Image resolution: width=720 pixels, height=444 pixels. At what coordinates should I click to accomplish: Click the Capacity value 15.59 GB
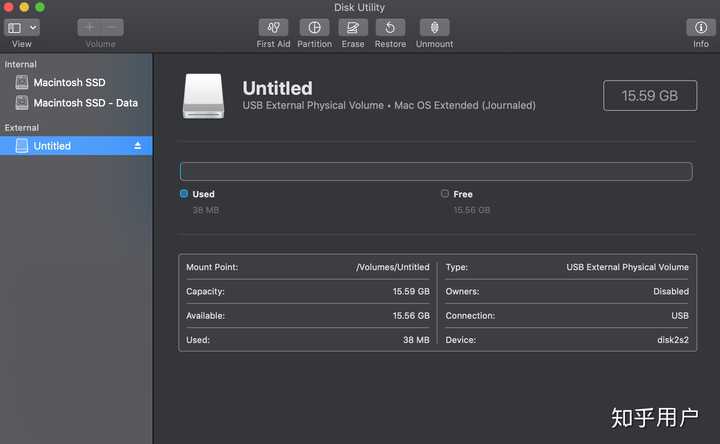coord(411,292)
